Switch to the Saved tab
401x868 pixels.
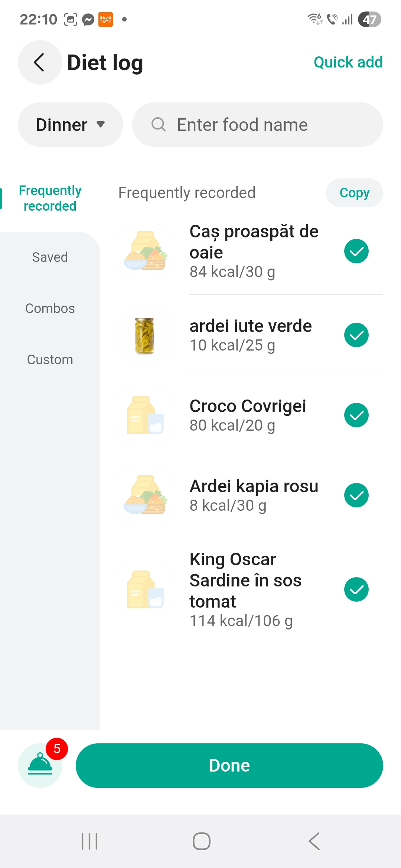coord(50,257)
